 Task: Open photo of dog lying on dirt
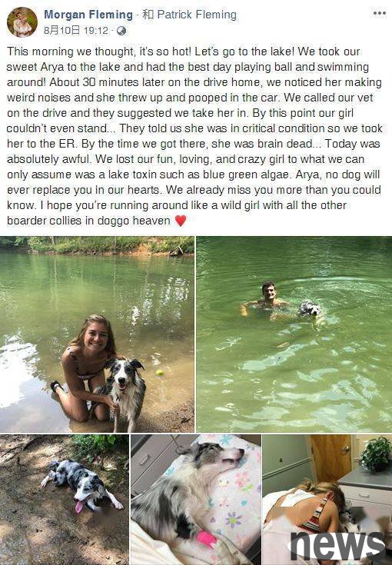[64, 500]
